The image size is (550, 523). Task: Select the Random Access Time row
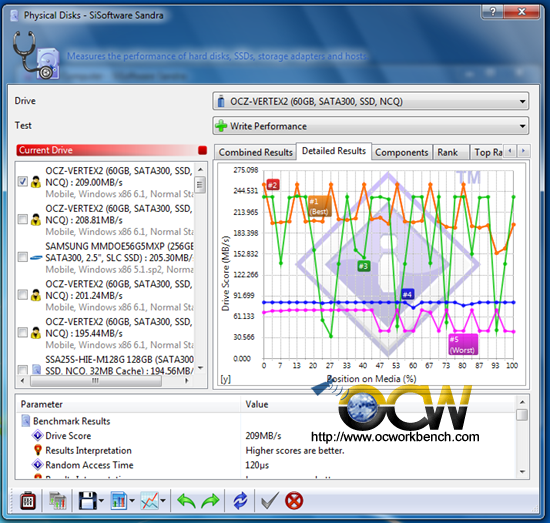(x=266, y=465)
